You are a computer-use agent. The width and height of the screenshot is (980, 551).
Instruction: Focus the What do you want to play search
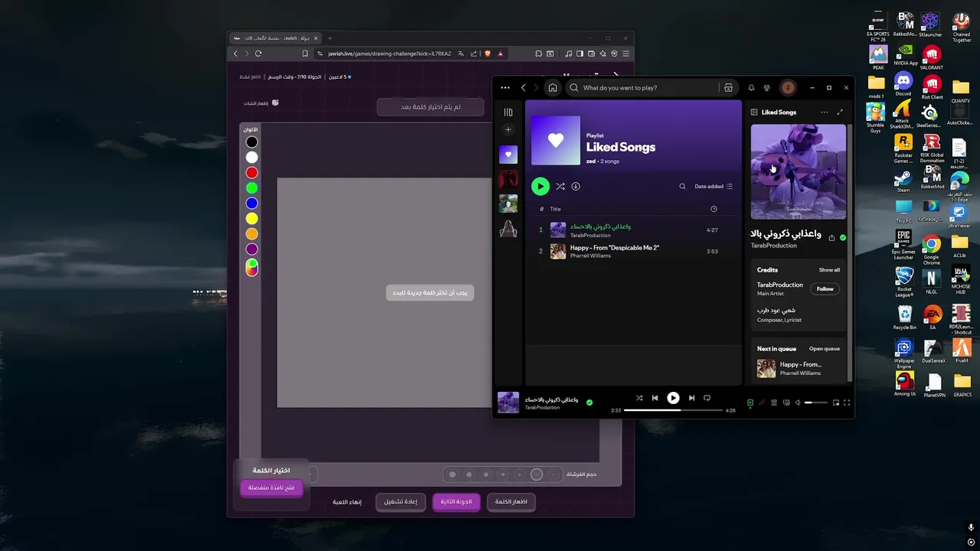pos(642,87)
